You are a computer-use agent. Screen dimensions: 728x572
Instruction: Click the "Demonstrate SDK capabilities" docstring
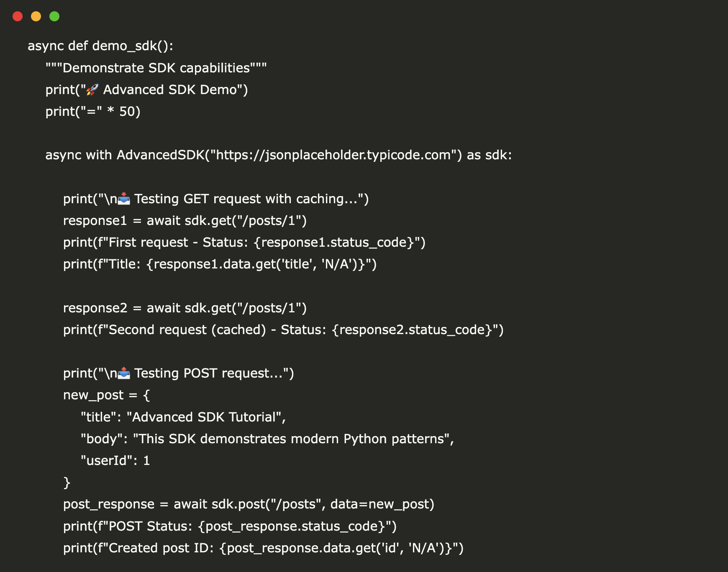click(156, 68)
